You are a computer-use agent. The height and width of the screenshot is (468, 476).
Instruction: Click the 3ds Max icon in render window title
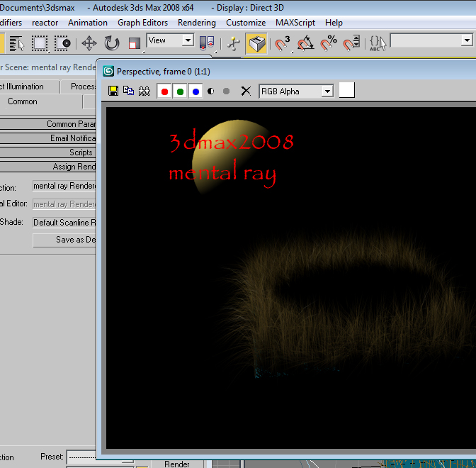coord(108,72)
